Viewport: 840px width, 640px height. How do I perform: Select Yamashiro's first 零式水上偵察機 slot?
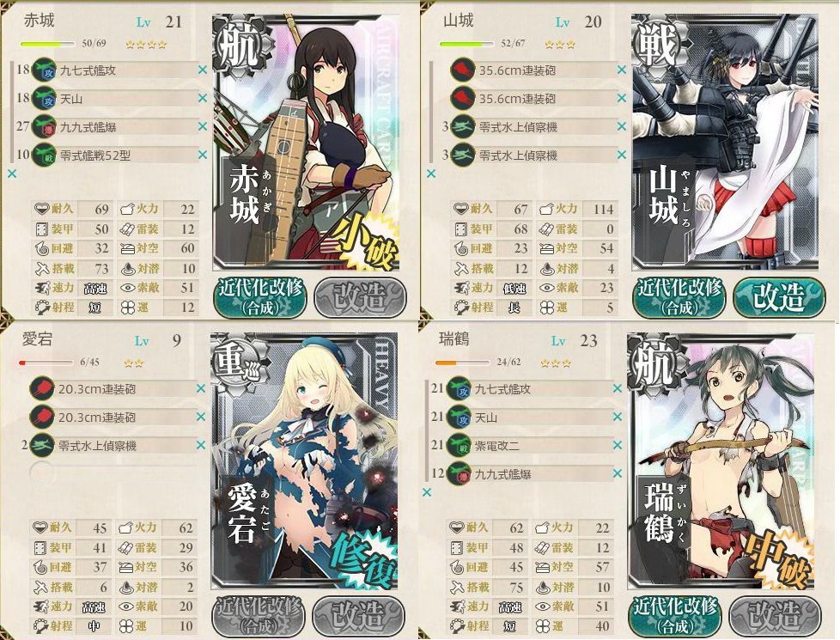pyautogui.click(x=533, y=127)
